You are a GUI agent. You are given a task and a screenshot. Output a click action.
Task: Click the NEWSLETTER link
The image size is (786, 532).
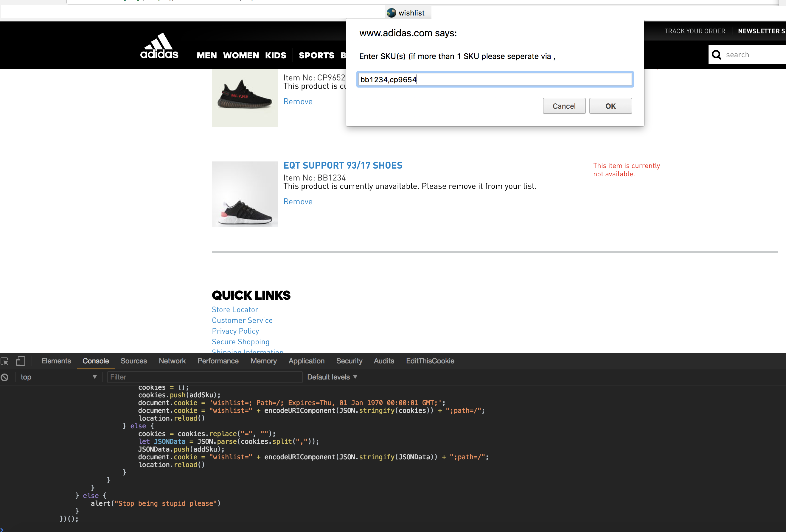click(762, 31)
